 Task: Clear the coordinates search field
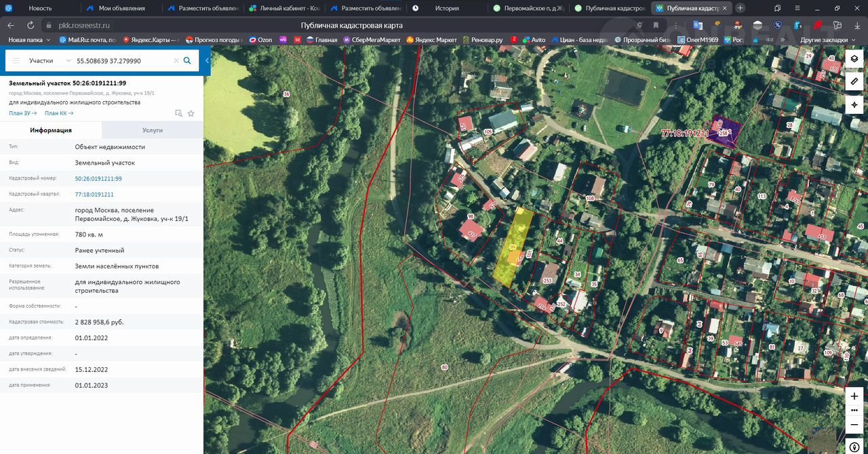(176, 60)
